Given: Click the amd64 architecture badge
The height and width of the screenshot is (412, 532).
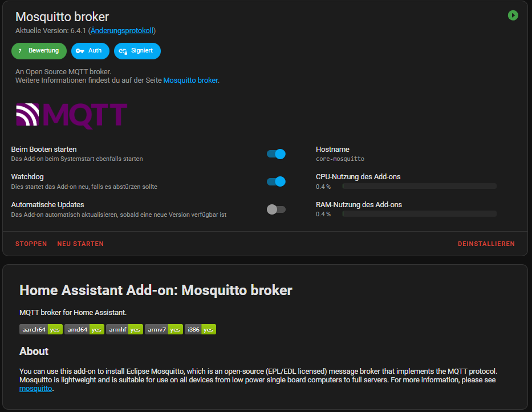Looking at the screenshot, I should pyautogui.click(x=84, y=329).
